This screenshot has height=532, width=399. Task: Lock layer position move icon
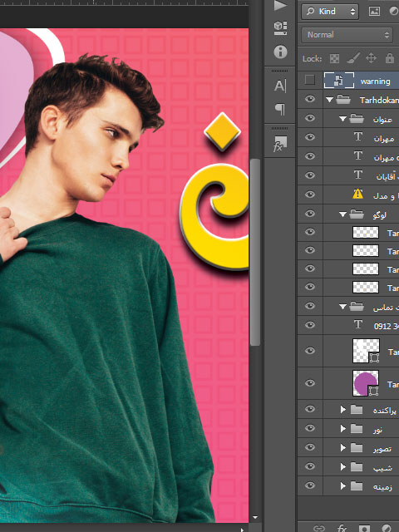pyautogui.click(x=372, y=58)
